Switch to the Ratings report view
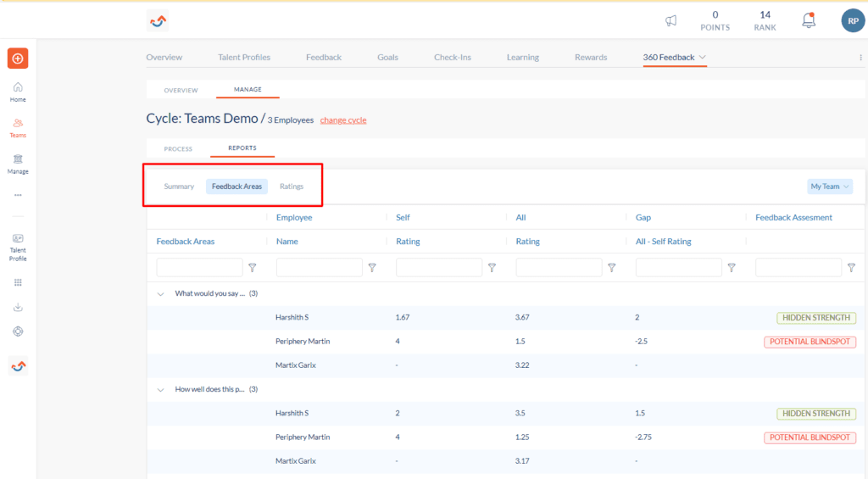Screen dimensions: 868x479 click(292, 187)
